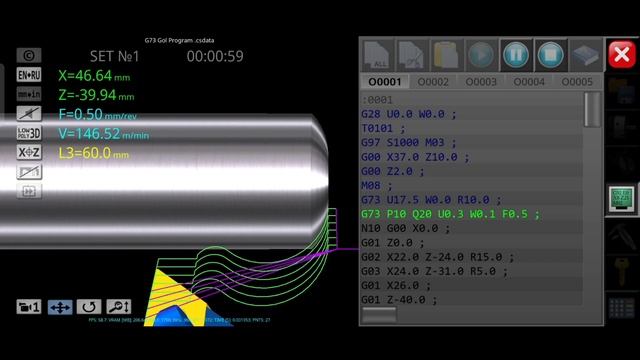Select camera view 1 button
Viewport: 640px width, 360px height.
point(29,307)
